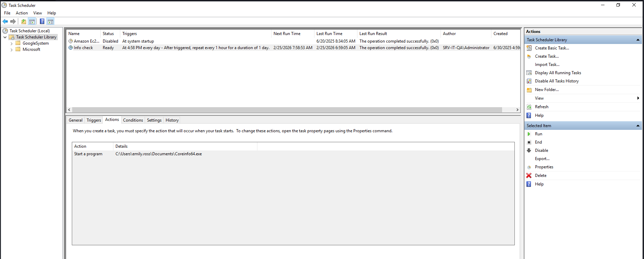The height and width of the screenshot is (259, 644).
Task: Expand the GoogleSystem tree node
Action: [11, 44]
